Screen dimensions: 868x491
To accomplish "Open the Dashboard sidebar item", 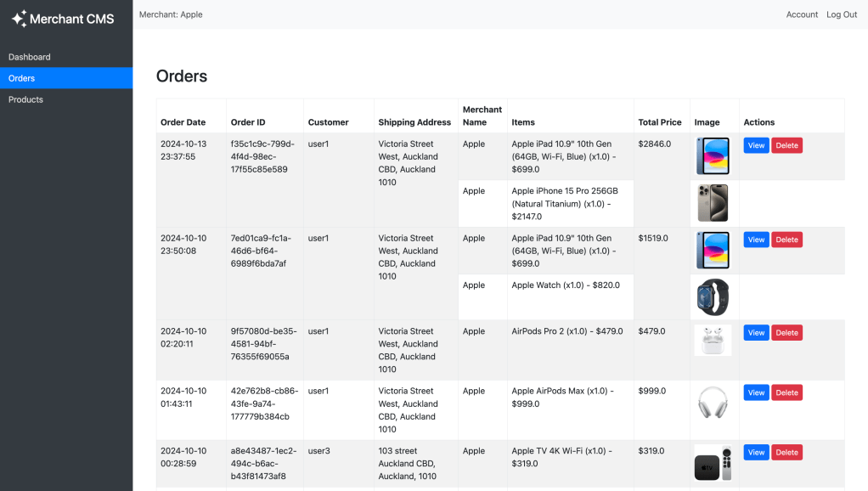I will tap(30, 57).
